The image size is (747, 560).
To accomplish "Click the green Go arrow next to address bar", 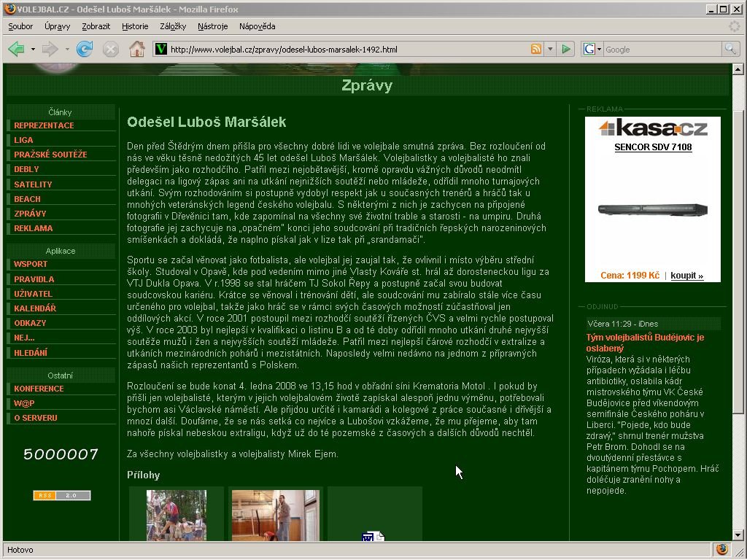I will click(566, 49).
